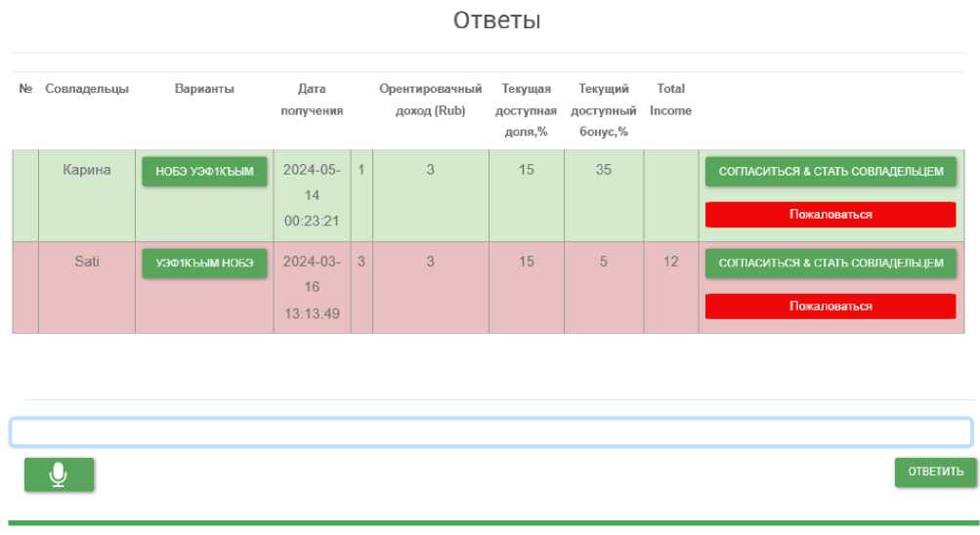Click the Варианты column header
This screenshot has height=535, width=980.
[x=204, y=89]
